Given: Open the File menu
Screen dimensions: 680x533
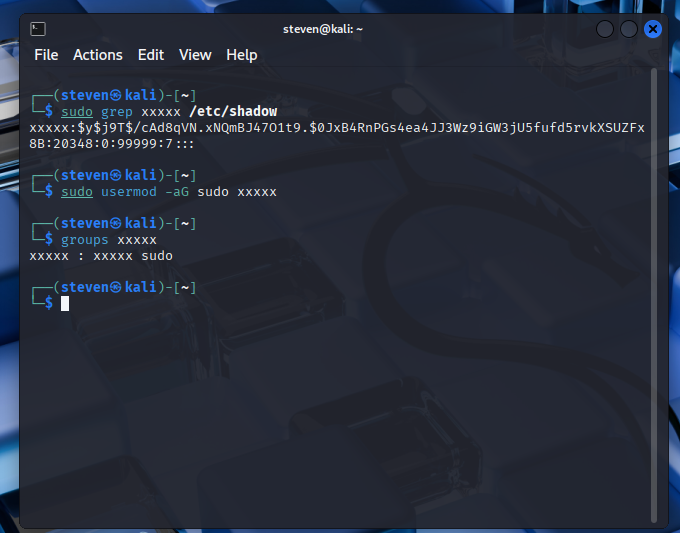Looking at the screenshot, I should point(46,55).
